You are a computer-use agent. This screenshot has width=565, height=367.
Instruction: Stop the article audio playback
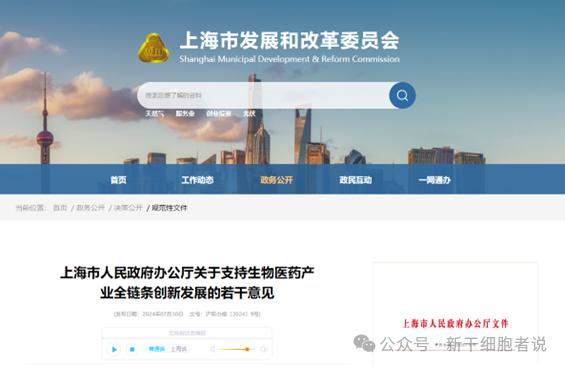pos(132,349)
